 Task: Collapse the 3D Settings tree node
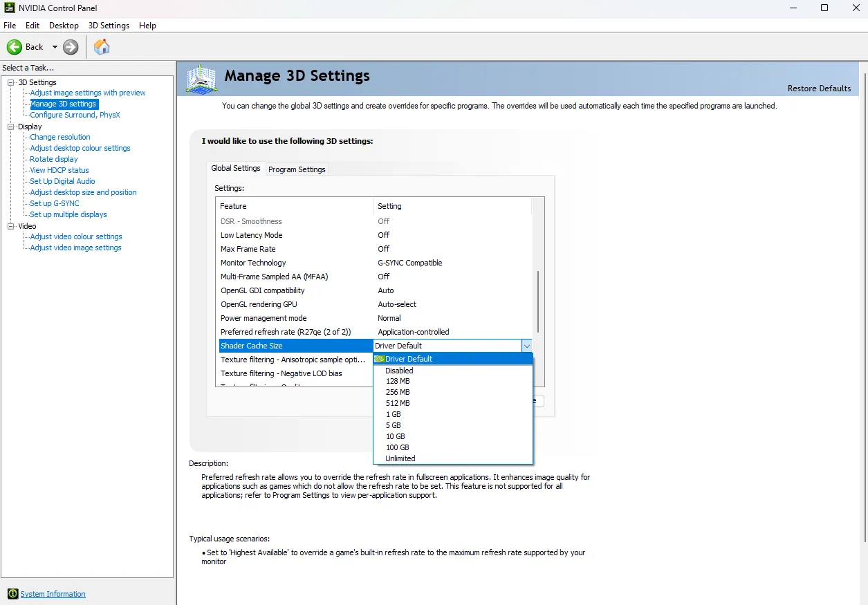11,82
